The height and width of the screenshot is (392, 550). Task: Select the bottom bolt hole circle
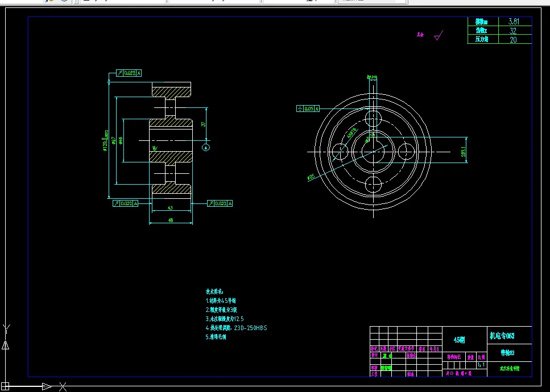(x=373, y=185)
